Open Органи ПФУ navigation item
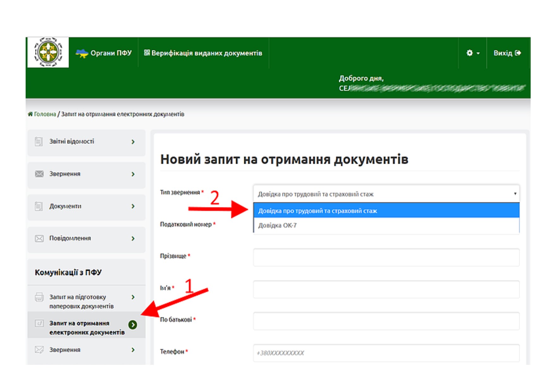This screenshot has width=555, height=392. pos(104,53)
